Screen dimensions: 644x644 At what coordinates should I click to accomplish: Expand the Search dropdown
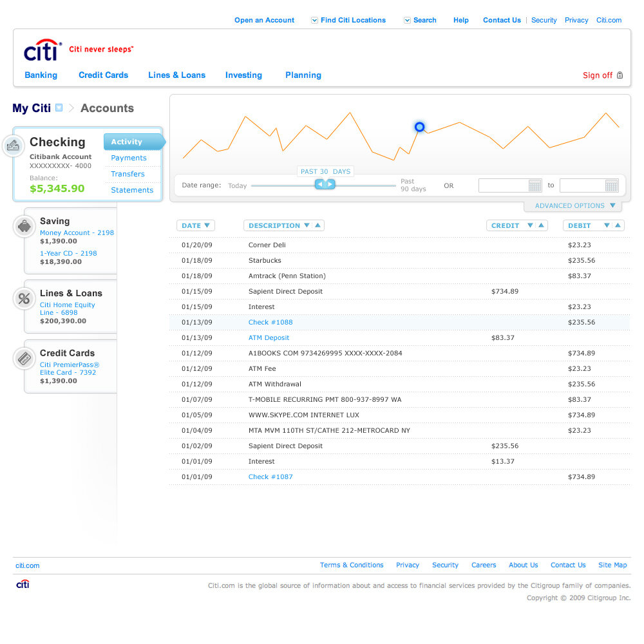pos(407,20)
